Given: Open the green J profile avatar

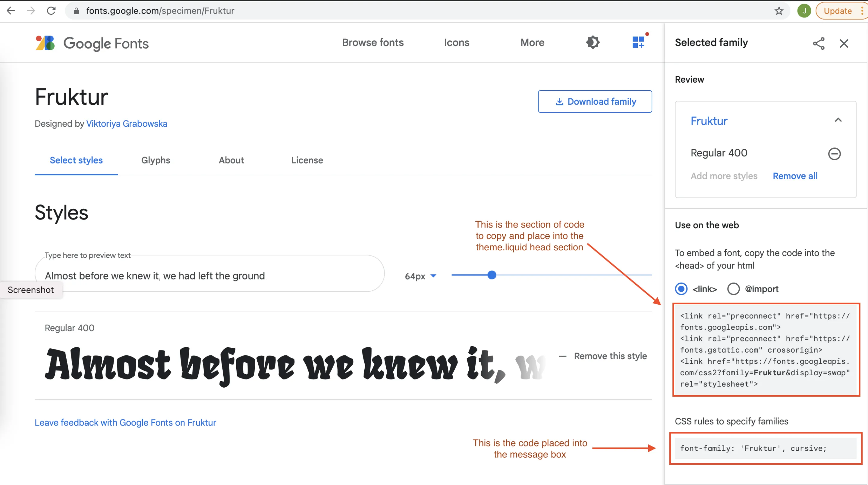Looking at the screenshot, I should (804, 11).
